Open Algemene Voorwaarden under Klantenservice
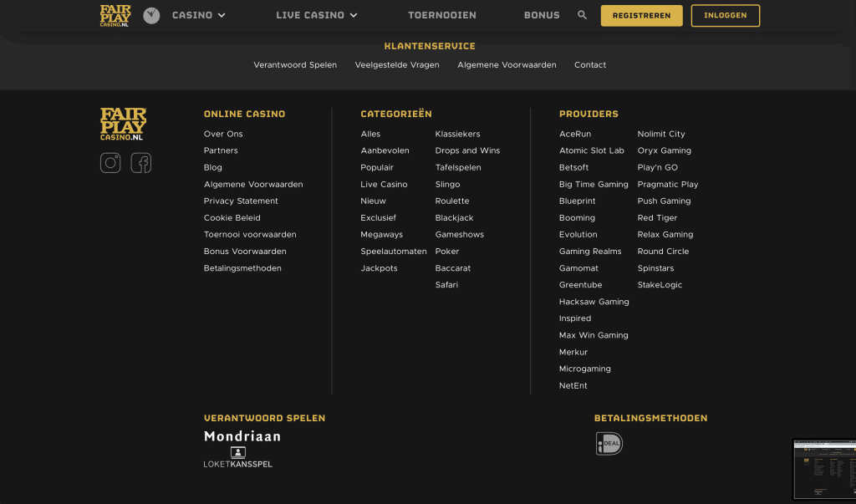856x504 pixels. pos(507,65)
